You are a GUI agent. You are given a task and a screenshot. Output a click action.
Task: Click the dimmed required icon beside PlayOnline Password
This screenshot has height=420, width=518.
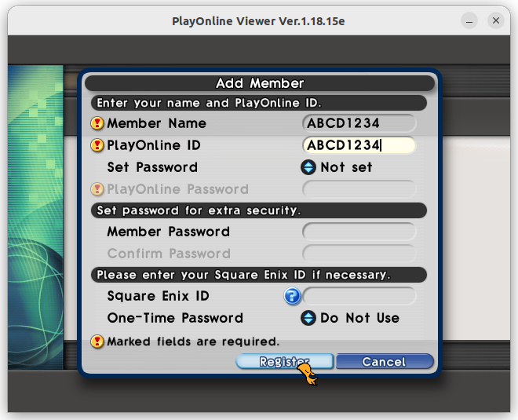point(97,189)
